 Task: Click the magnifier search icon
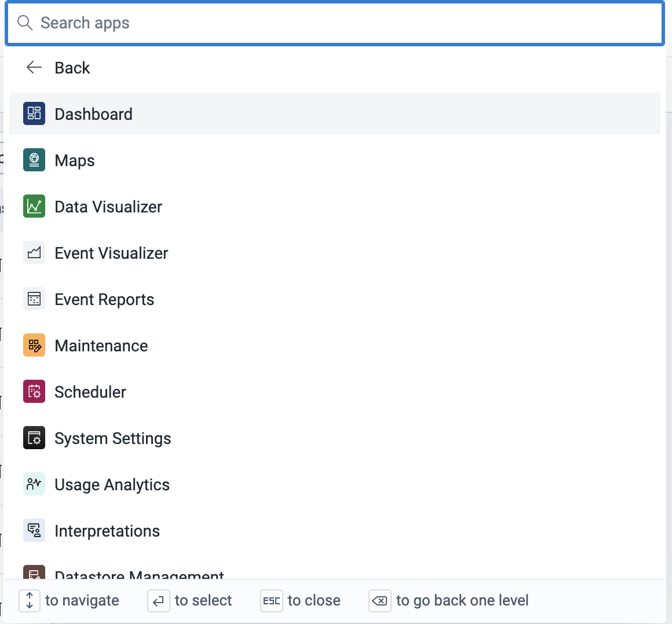click(25, 23)
